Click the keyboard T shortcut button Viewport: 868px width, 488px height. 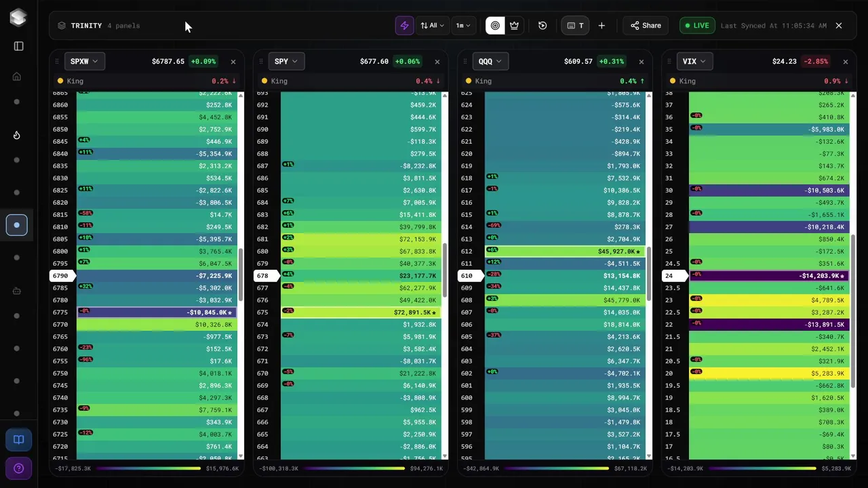575,26
